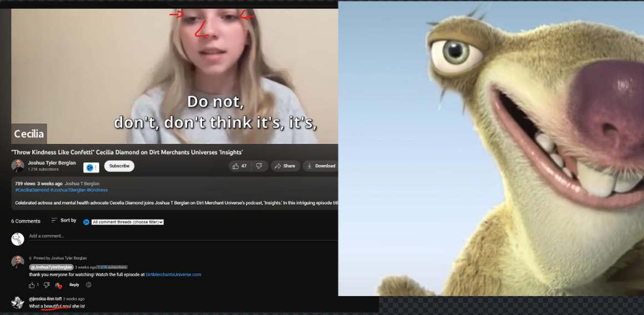Download the video
Screen dimensions: 644x315
321,166
